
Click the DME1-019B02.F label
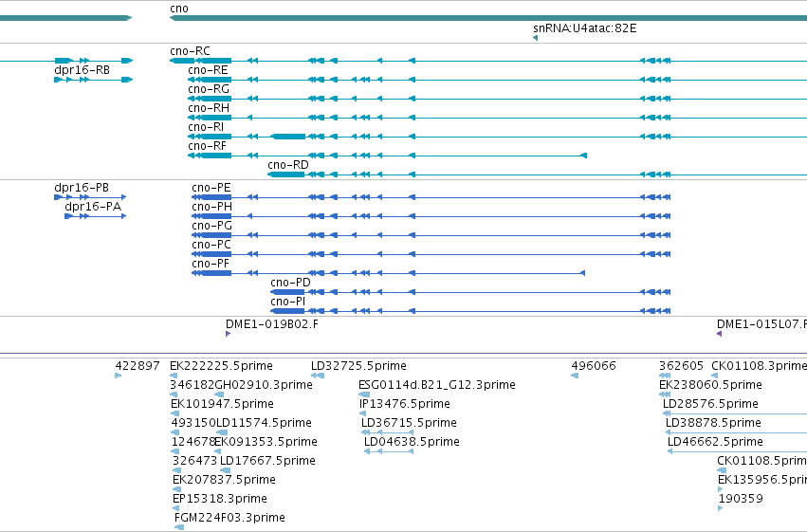272,324
